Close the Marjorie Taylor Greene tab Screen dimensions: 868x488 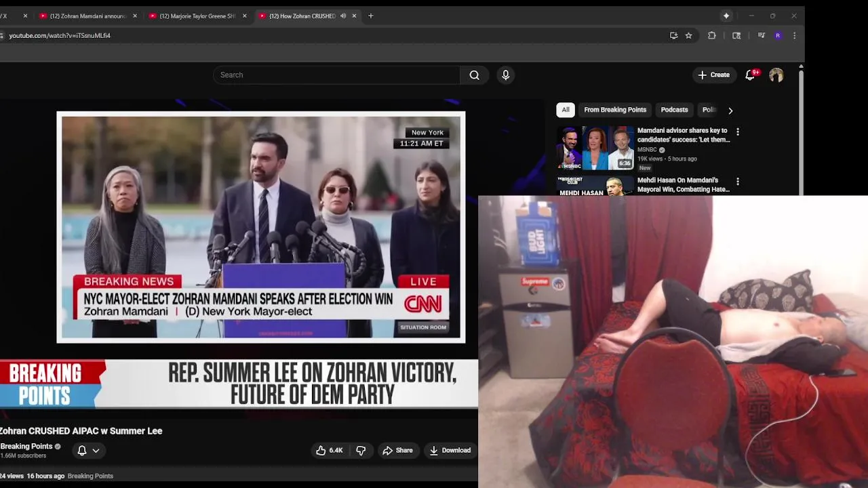(244, 16)
